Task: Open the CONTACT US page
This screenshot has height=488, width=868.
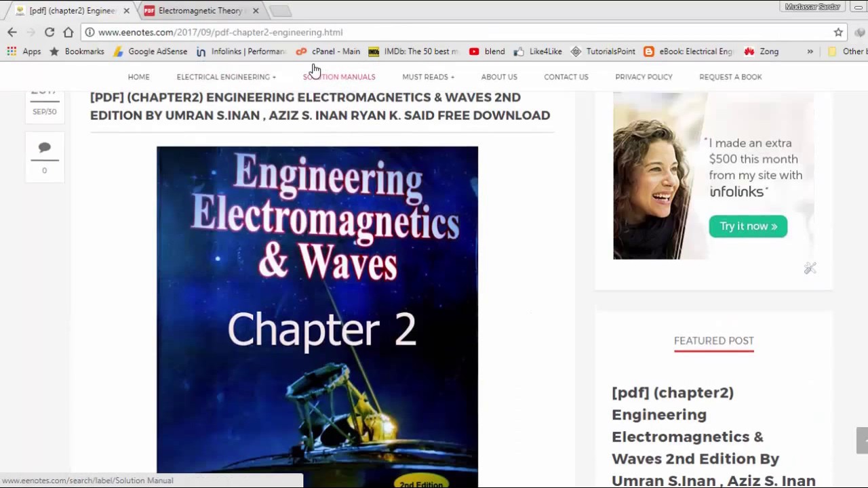Action: click(x=566, y=77)
